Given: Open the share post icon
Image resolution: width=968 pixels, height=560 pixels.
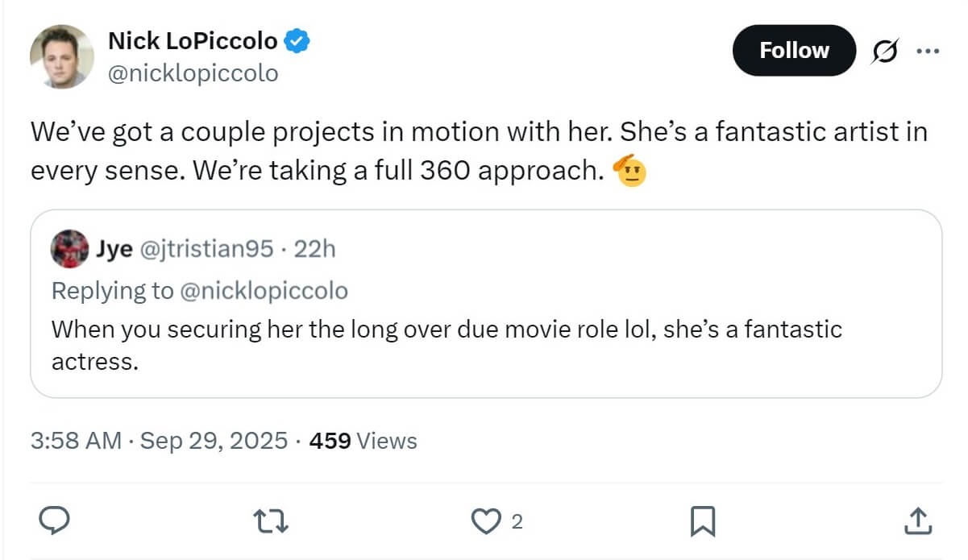Looking at the screenshot, I should tap(917, 521).
